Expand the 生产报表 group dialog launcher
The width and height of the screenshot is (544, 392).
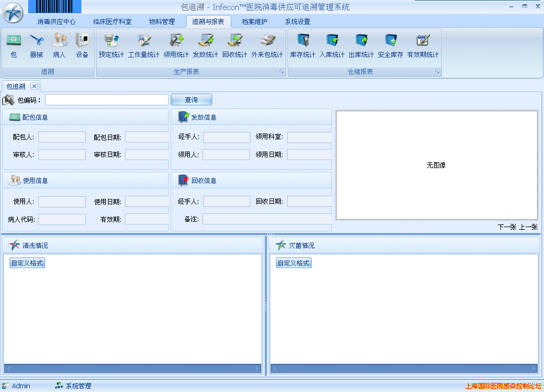pos(282,72)
